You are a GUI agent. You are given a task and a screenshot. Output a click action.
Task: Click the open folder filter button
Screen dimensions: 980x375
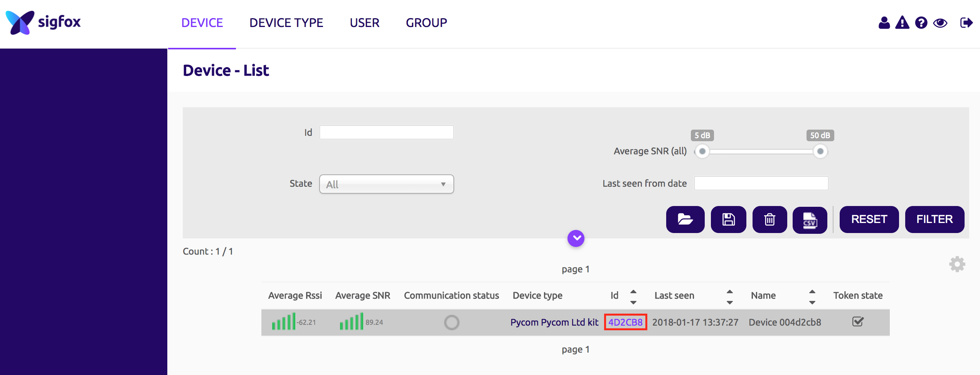pos(685,220)
